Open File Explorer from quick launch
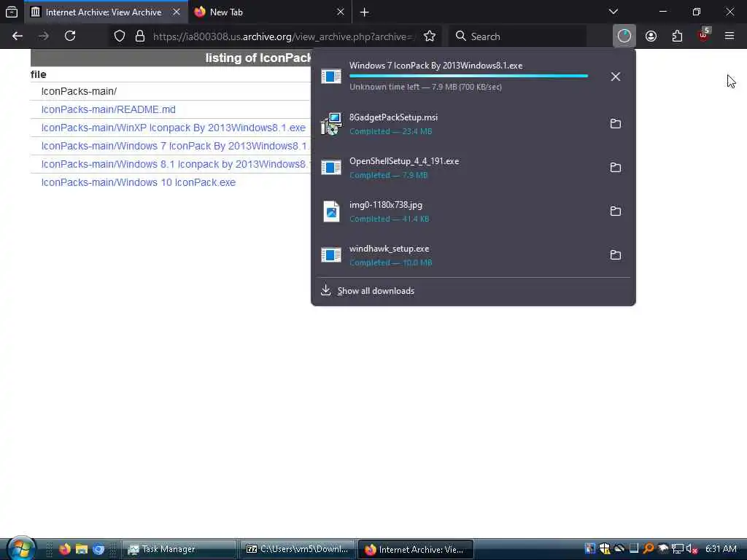Viewport: 747px width, 560px height. click(x=82, y=549)
